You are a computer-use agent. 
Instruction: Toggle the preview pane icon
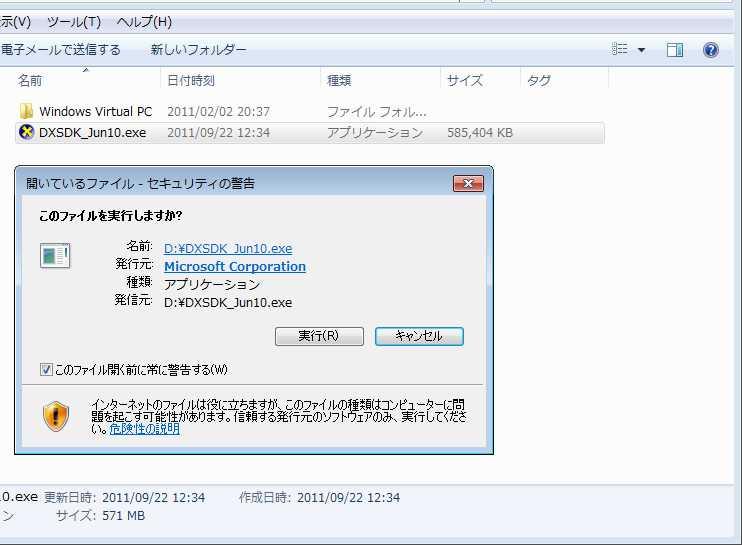[675, 50]
